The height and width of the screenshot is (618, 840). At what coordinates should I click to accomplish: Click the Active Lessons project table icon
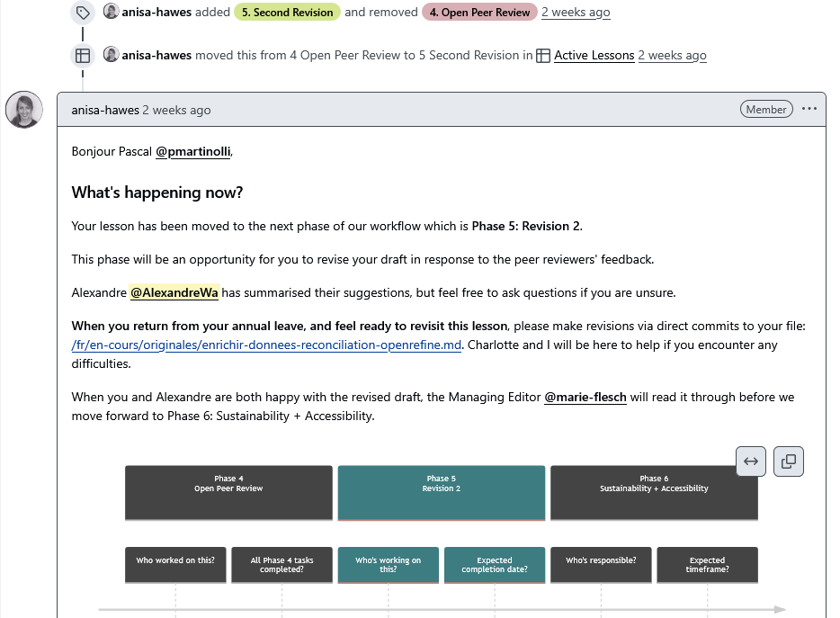coord(543,56)
